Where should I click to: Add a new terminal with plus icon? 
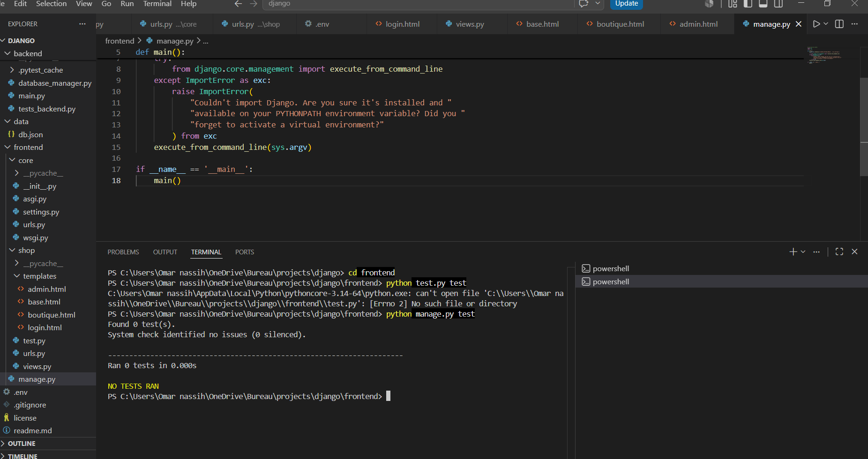point(793,252)
